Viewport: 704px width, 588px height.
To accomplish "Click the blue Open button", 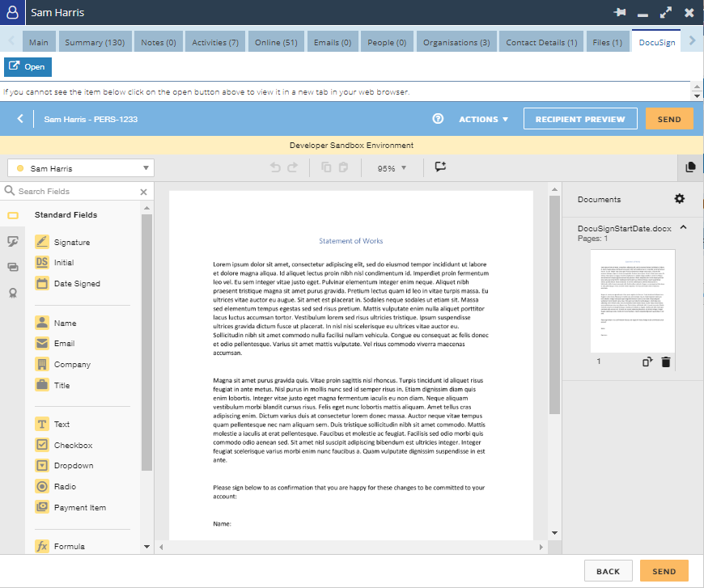I will (x=28, y=67).
